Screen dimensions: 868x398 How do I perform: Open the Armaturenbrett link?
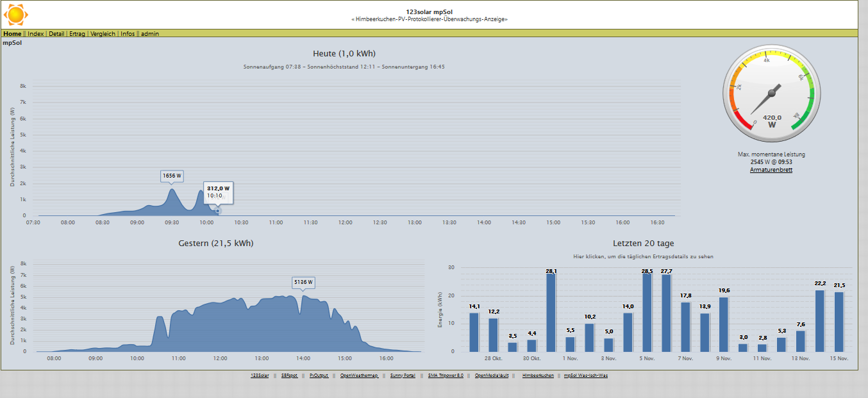tap(771, 170)
